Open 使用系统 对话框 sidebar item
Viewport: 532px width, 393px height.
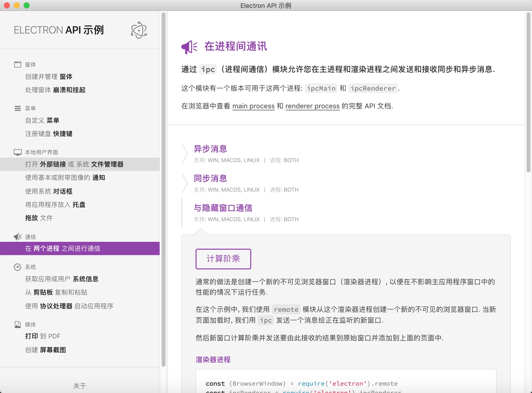click(49, 191)
